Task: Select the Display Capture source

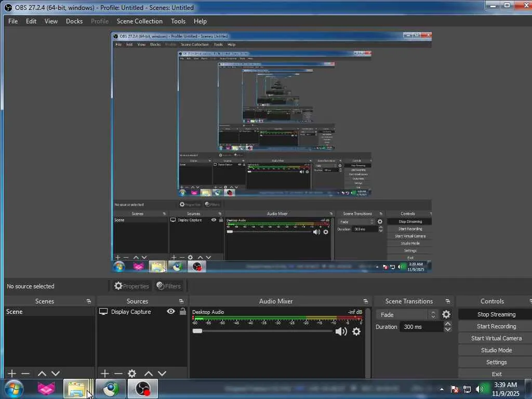Action: click(x=130, y=312)
